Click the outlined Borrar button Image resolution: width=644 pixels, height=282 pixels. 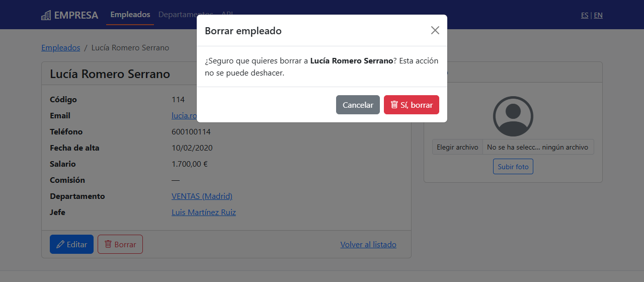120,244
